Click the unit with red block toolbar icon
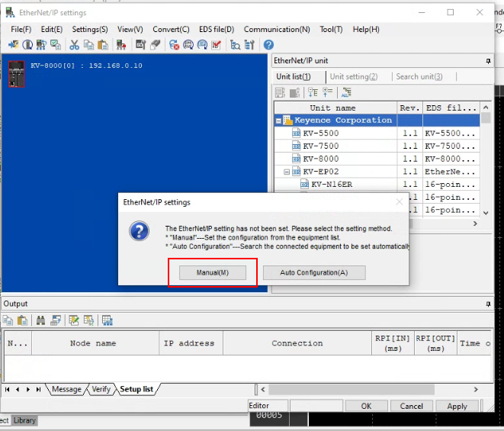This screenshot has width=504, height=431. tap(121, 45)
